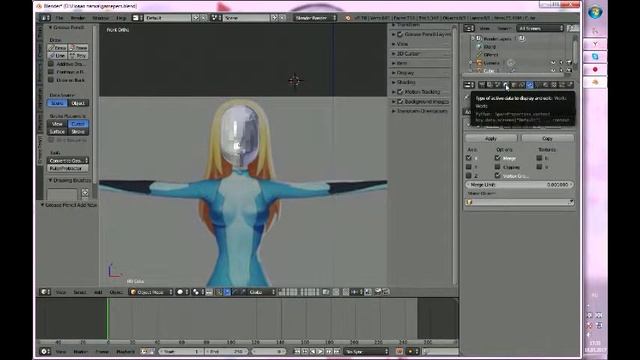This screenshot has width=640, height=360.
Task: Open the Convert to Geometry dropdown
Action: pyautogui.click(x=68, y=160)
